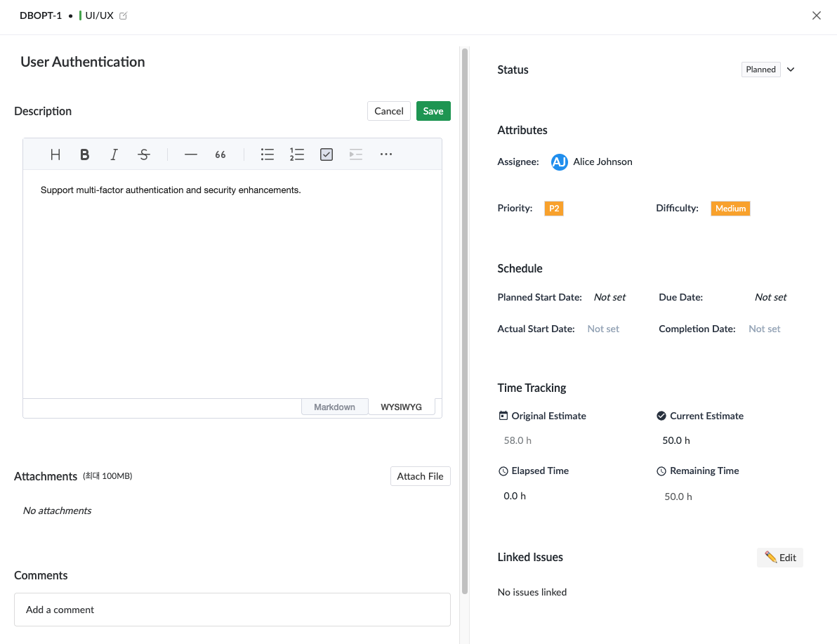Click Attach File to add an attachment
This screenshot has height=644, width=837.
pyautogui.click(x=420, y=475)
